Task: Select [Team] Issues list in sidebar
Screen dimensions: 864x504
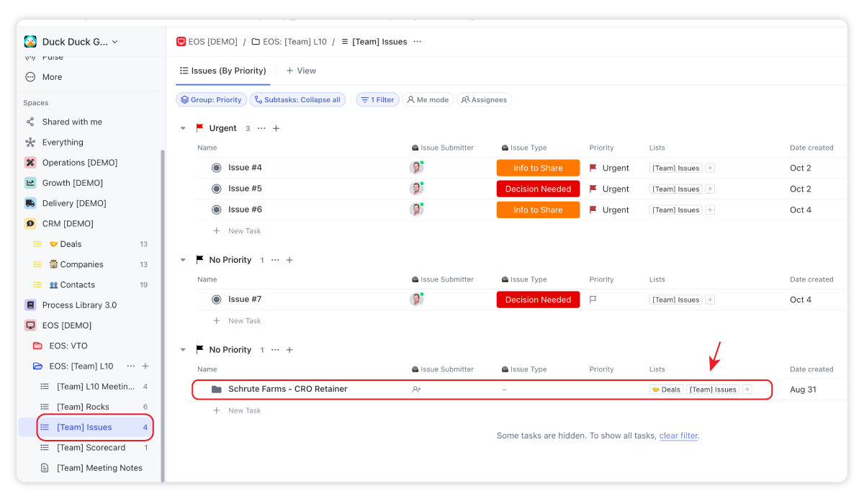Action: click(85, 427)
